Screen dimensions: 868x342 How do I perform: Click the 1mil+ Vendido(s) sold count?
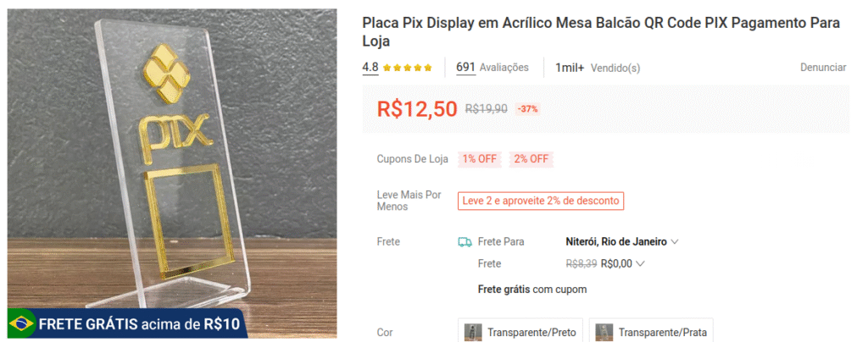click(x=598, y=68)
